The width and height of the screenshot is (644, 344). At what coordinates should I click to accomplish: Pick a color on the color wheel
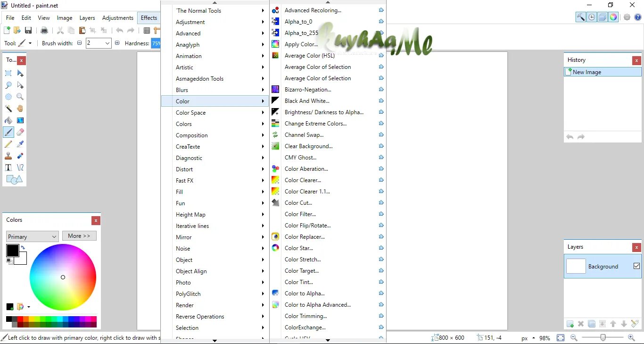[x=63, y=277]
